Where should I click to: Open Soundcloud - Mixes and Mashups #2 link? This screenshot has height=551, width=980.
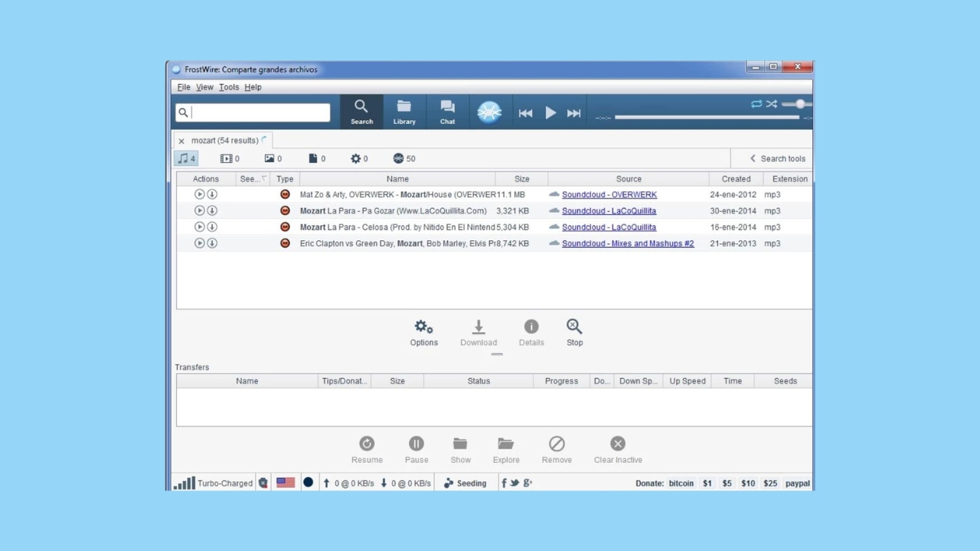coord(628,243)
